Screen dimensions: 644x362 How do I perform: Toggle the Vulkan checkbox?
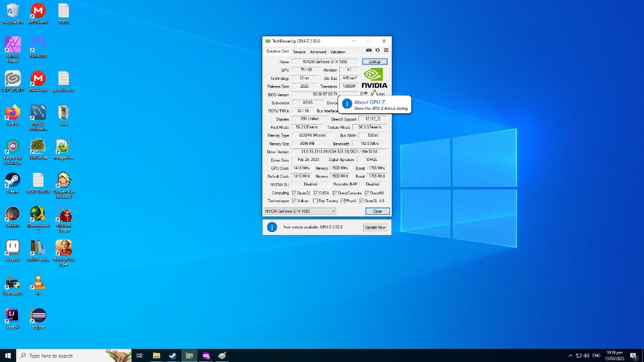tap(294, 201)
